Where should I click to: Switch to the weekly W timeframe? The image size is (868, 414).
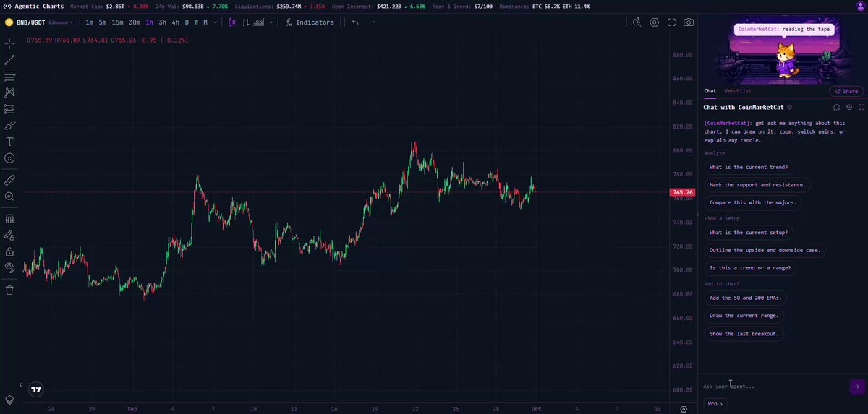click(196, 22)
